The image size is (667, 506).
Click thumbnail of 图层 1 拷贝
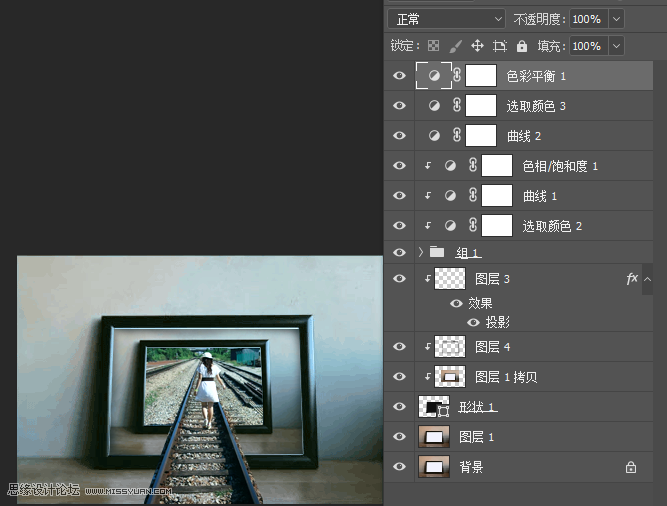pyautogui.click(x=450, y=376)
